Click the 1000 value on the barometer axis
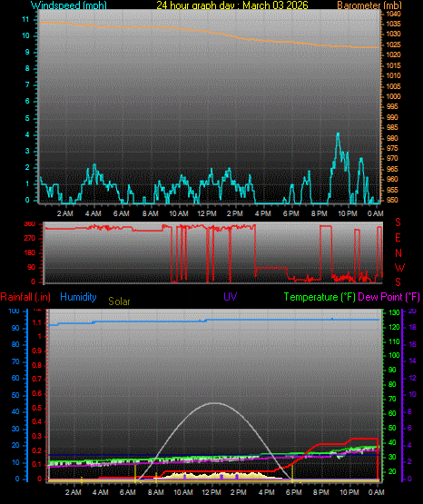The width and height of the screenshot is (423, 504). (x=393, y=96)
